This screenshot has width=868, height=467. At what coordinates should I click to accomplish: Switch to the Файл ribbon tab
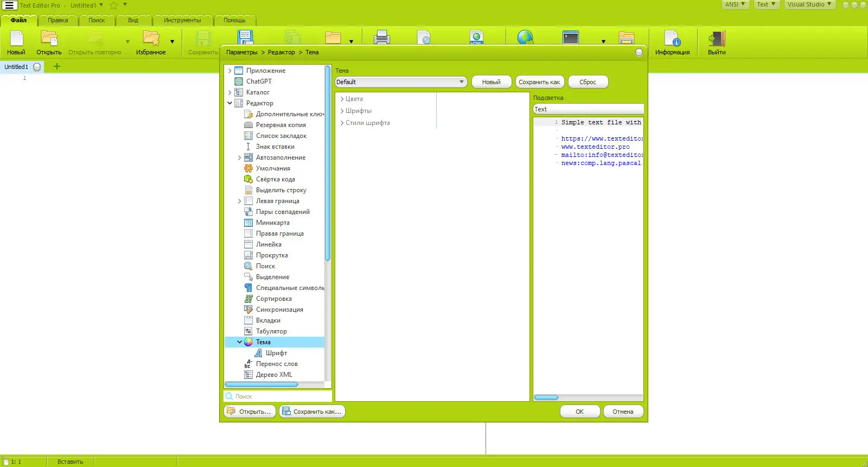tap(18, 21)
